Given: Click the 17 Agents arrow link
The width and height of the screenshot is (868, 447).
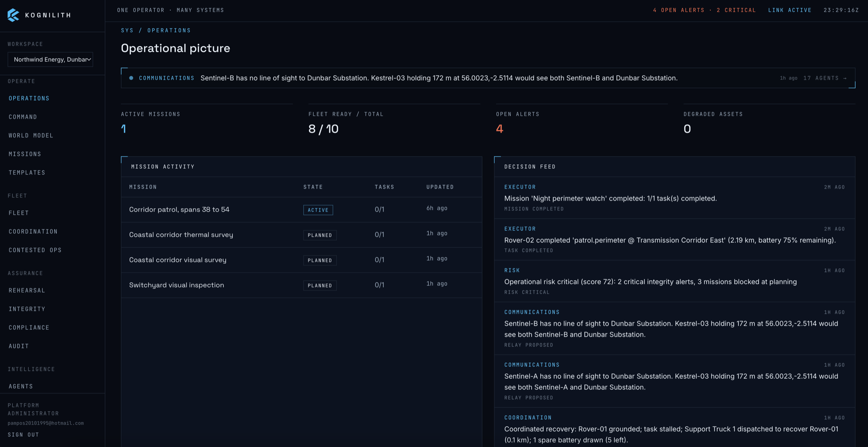Looking at the screenshot, I should tap(825, 78).
